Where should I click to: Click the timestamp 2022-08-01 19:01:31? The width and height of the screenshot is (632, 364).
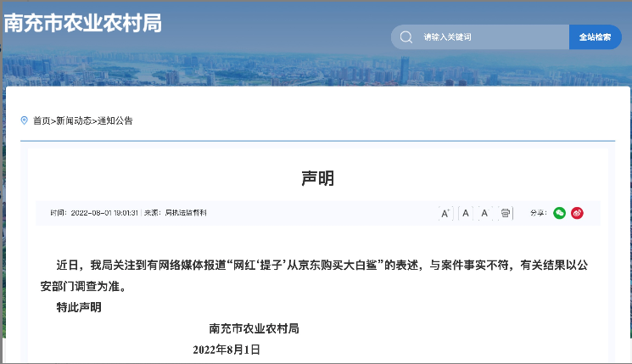[x=104, y=213]
